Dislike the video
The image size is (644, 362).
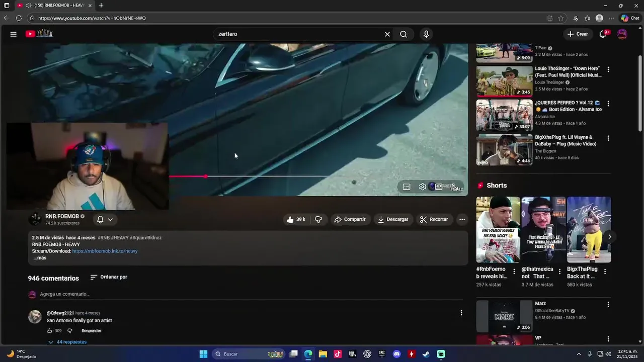pos(318,220)
